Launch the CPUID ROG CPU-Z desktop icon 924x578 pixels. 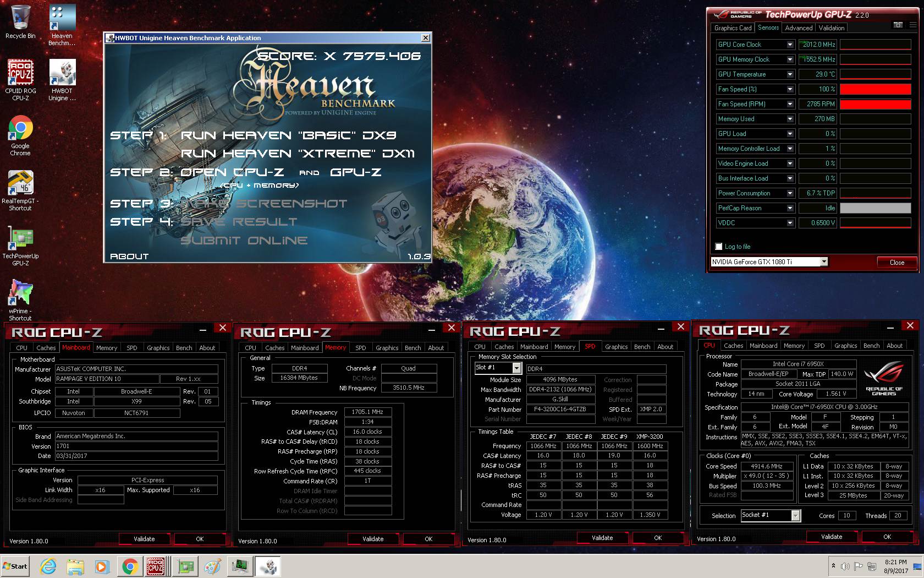(20, 80)
